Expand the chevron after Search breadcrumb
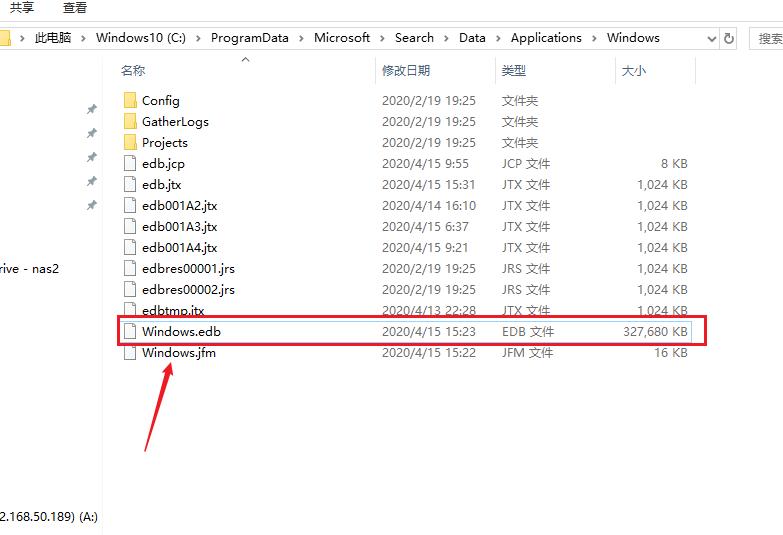Viewport: 783px width, 535px height. pos(446,38)
